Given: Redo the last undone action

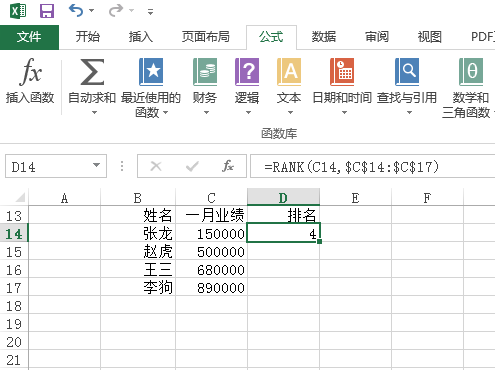Looking at the screenshot, I should coord(116,11).
